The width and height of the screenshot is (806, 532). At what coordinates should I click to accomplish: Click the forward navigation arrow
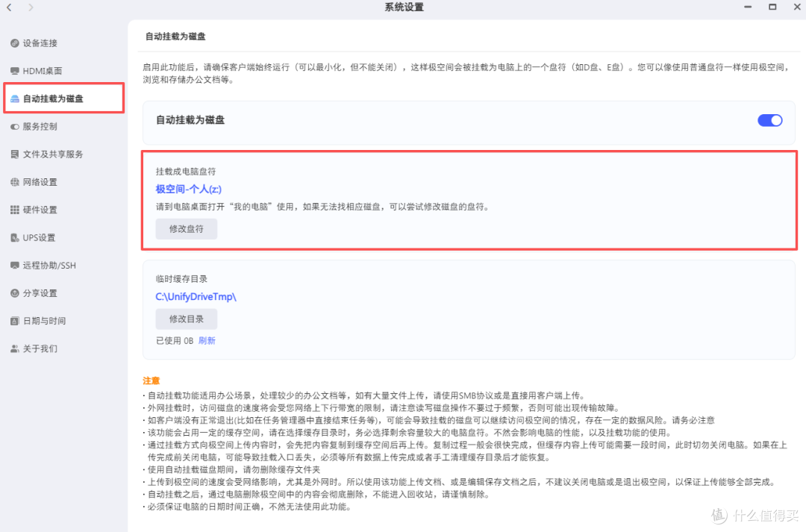[x=30, y=7]
